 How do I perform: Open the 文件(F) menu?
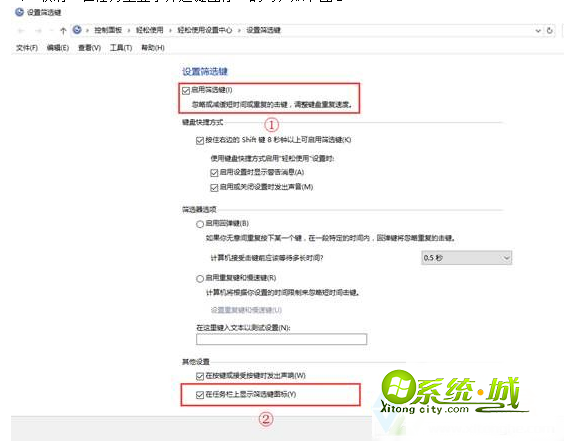[27, 48]
